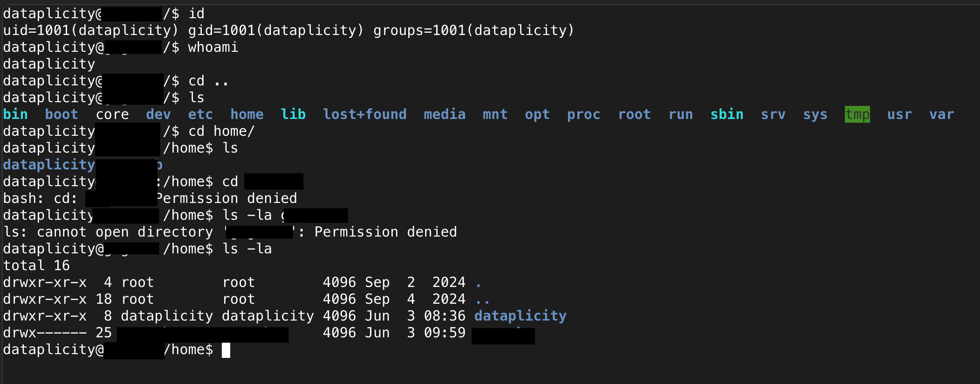
Task: Click the 'home' directory in root listing
Action: click(247, 114)
